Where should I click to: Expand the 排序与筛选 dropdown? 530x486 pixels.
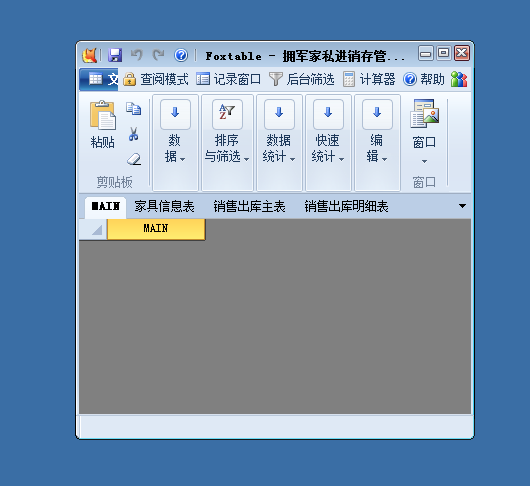coord(227,143)
